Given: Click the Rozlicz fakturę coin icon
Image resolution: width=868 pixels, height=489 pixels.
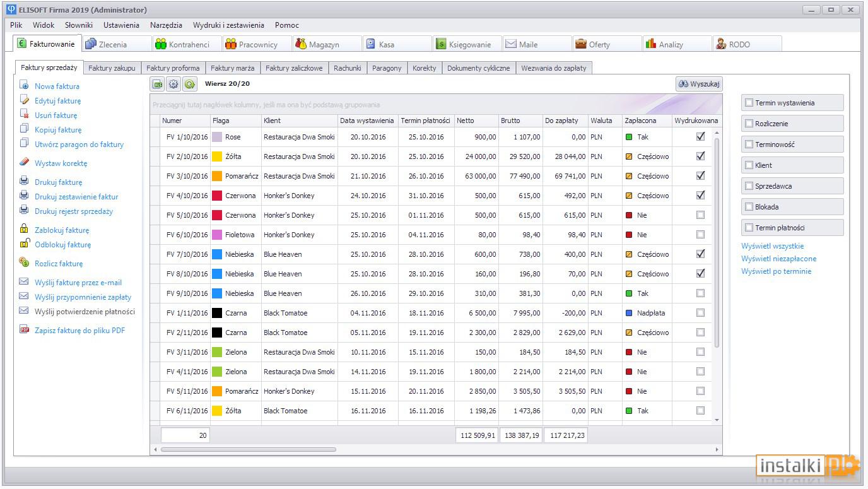Looking at the screenshot, I should [x=24, y=262].
